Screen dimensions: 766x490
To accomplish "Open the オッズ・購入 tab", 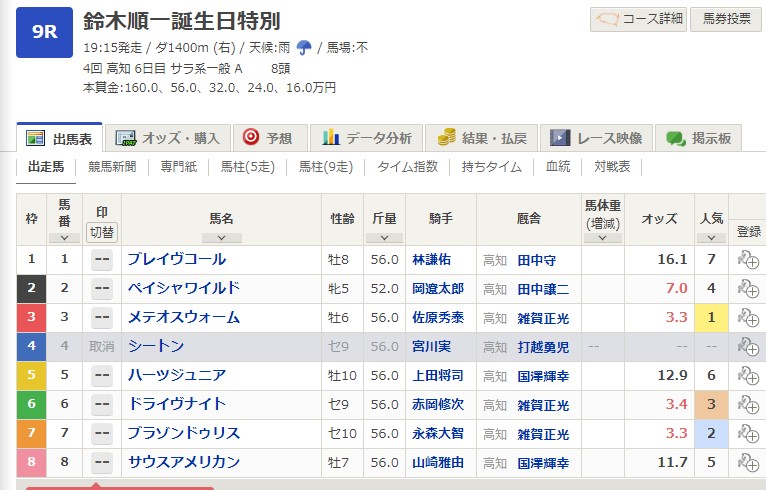I will tap(168, 138).
